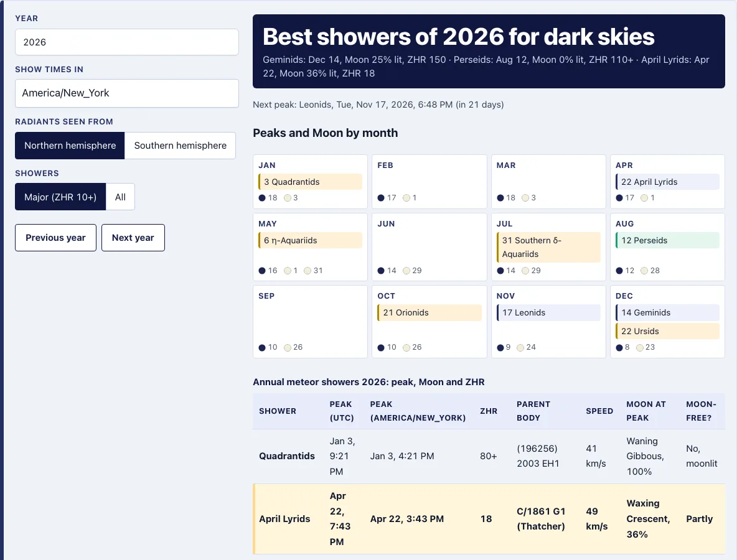
Task: Select the 6 η-Aquariids entry in May
Action: coord(310,240)
